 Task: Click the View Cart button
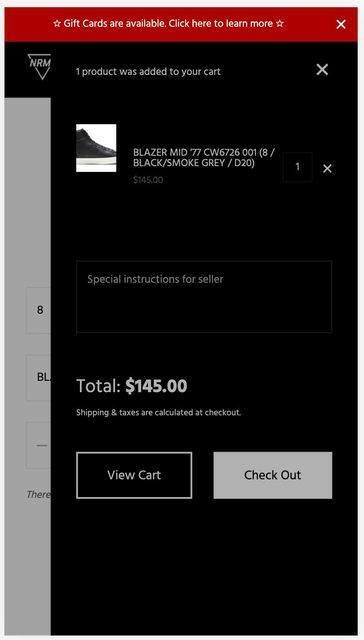pos(134,475)
